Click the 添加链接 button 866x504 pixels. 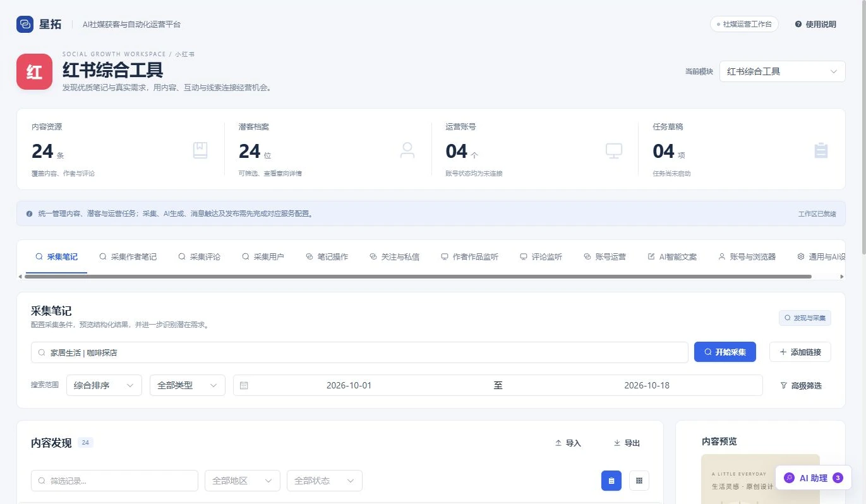800,352
